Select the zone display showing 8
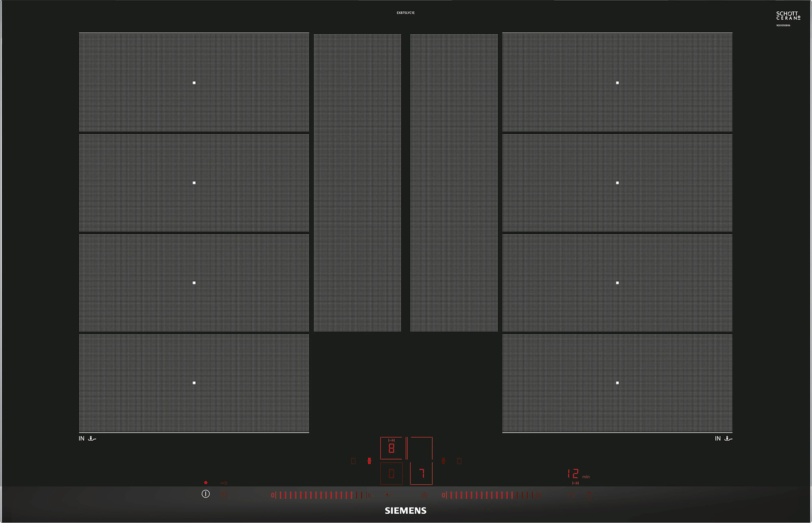 [391, 448]
